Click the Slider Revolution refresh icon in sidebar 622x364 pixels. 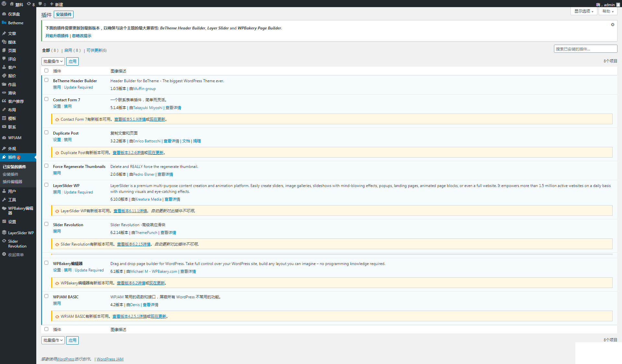coord(4,241)
